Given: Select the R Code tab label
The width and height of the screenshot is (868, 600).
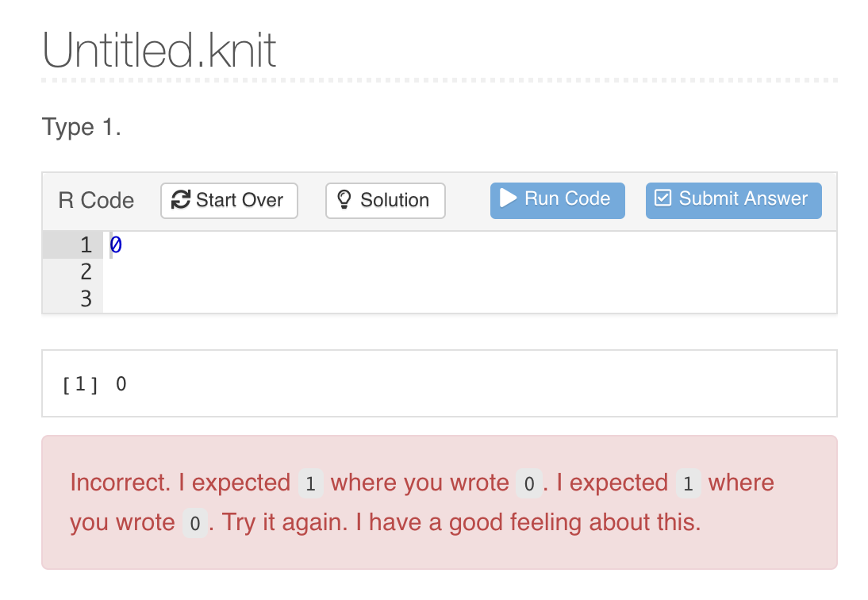Looking at the screenshot, I should 94,200.
